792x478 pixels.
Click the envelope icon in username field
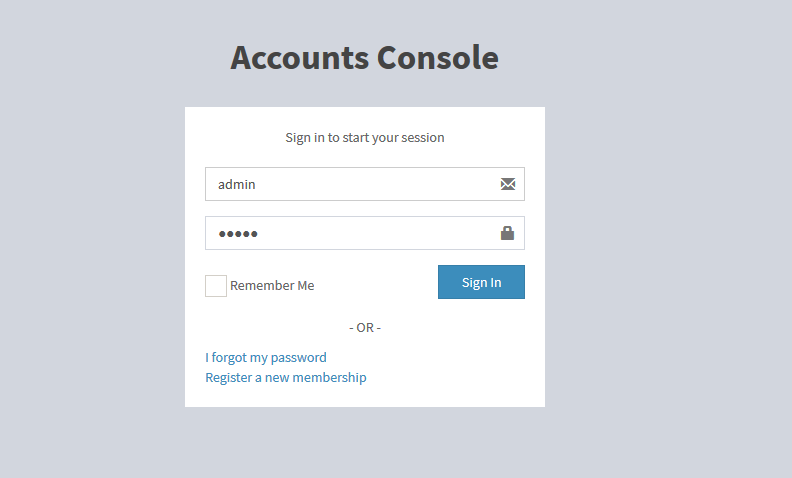(508, 184)
